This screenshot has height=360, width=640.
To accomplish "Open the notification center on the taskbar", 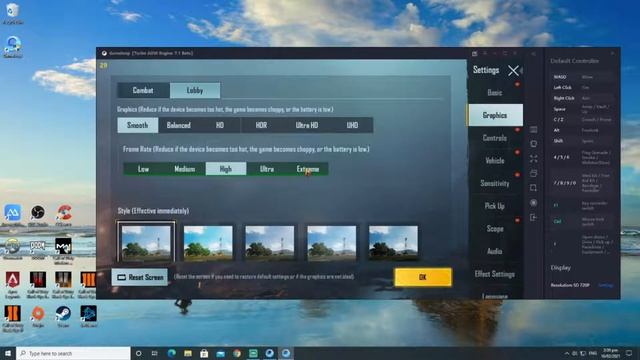I will tap(629, 353).
